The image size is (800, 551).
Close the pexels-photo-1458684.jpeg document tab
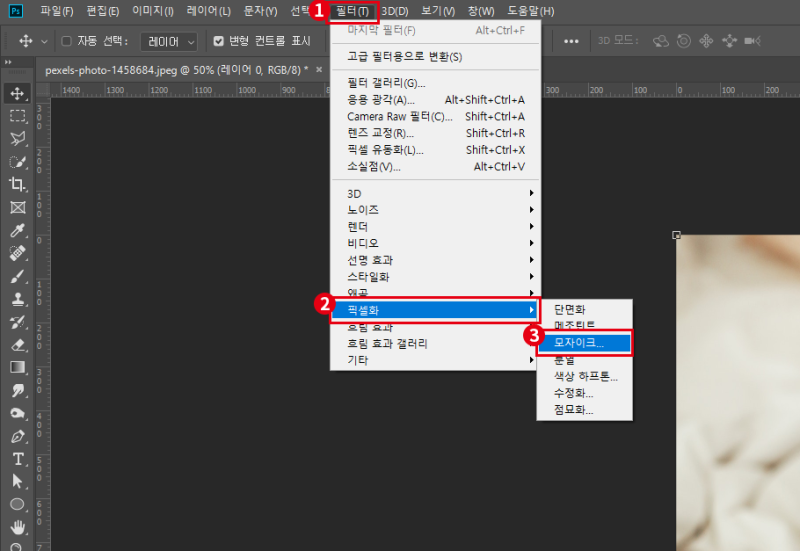(319, 69)
